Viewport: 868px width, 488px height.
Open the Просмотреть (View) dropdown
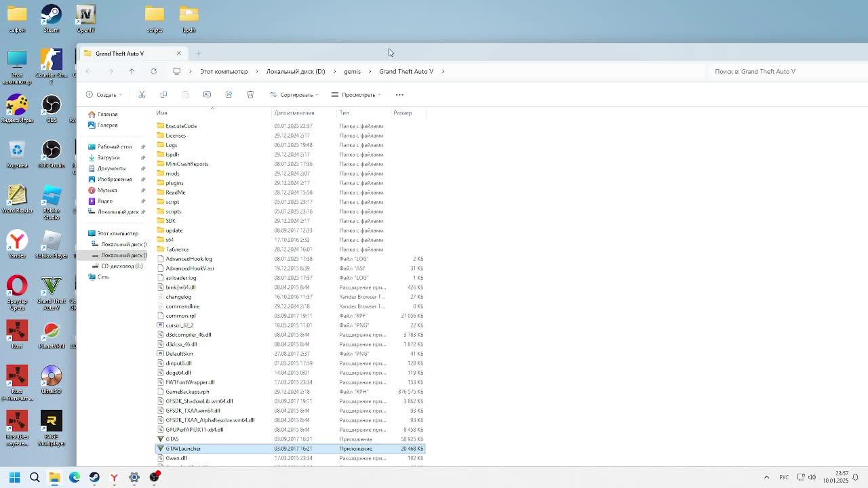pyautogui.click(x=357, y=95)
